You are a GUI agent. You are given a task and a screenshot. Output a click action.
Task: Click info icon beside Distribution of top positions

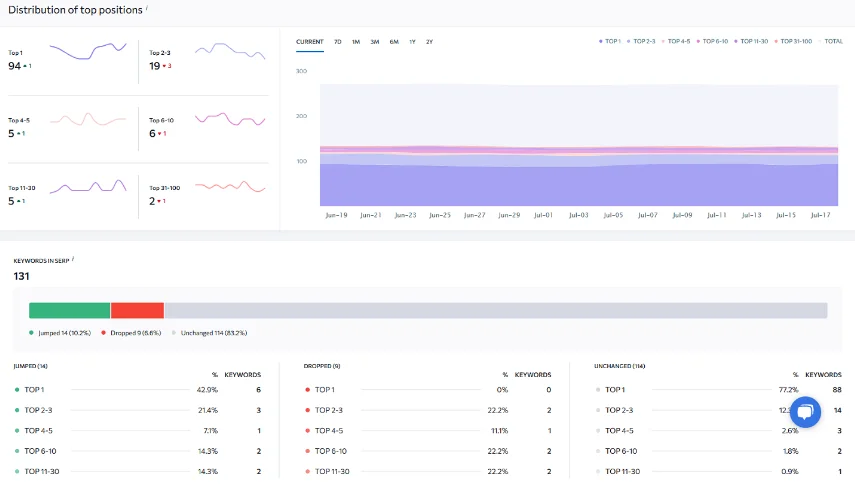point(146,8)
